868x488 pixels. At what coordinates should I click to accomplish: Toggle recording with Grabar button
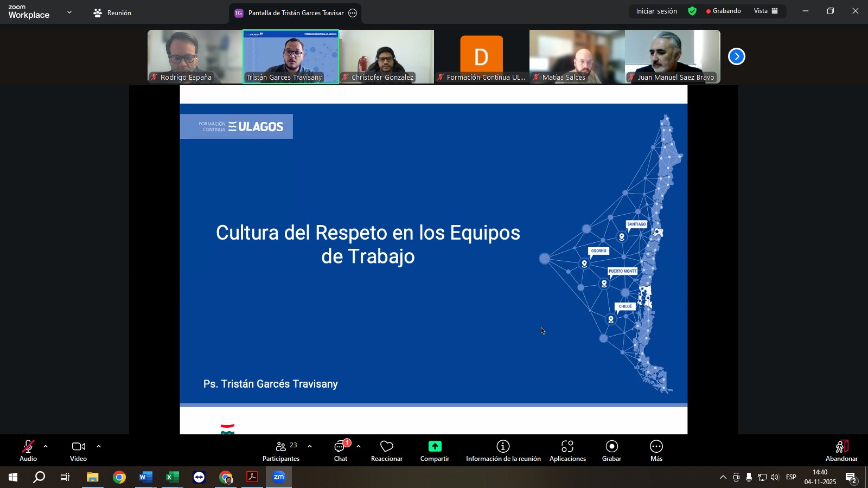[611, 451]
